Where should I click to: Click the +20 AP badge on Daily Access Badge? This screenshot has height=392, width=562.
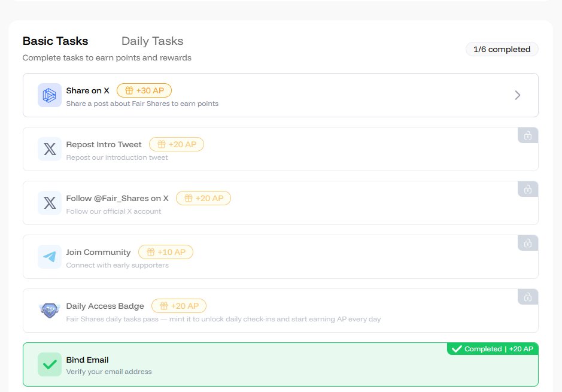tap(179, 306)
